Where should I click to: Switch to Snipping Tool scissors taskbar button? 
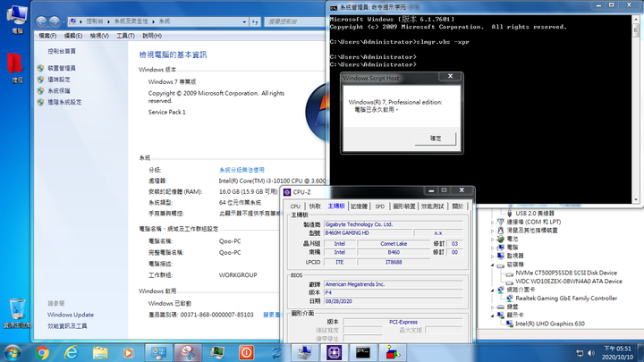pos(188,352)
